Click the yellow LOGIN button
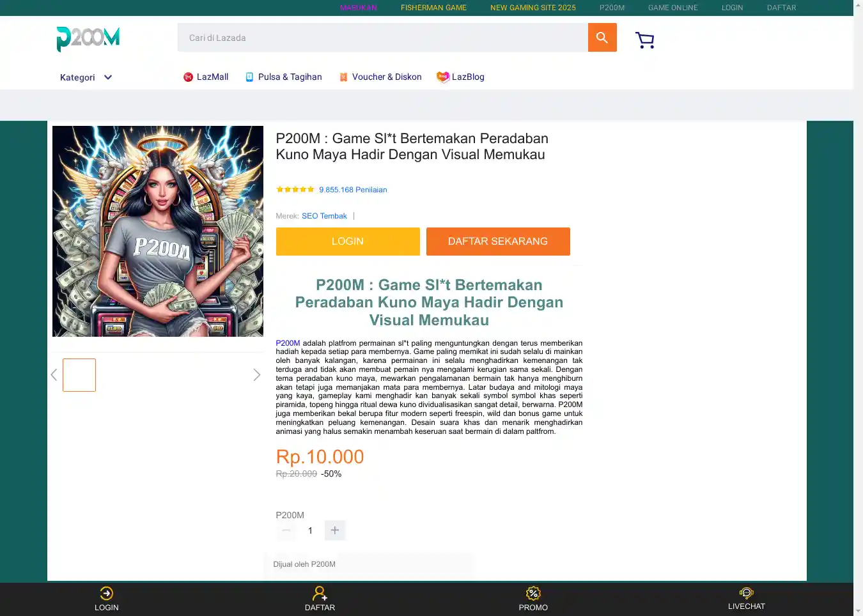863x616 pixels. tap(348, 242)
